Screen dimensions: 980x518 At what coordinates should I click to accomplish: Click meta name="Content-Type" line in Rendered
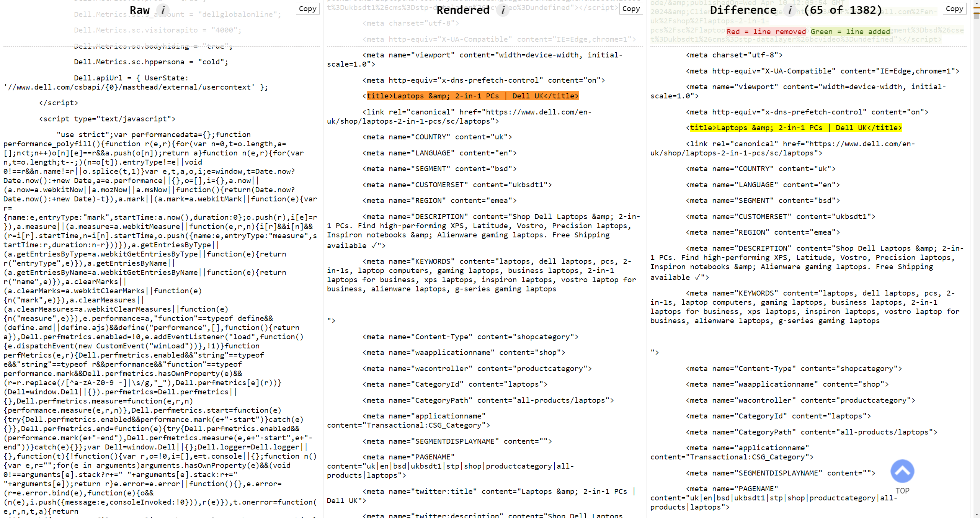point(470,337)
